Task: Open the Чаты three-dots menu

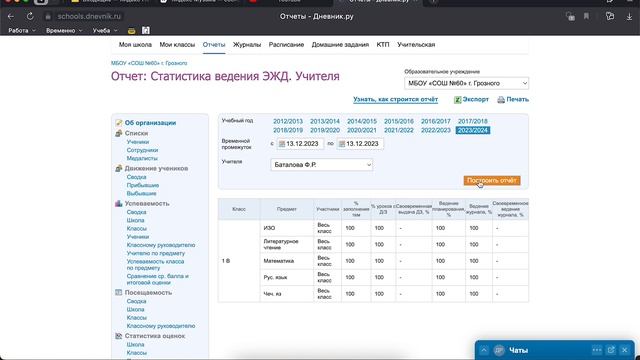Action: [597, 350]
